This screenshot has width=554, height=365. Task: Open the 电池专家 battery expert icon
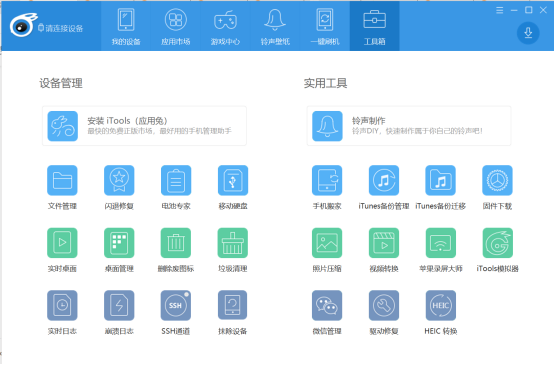pyautogui.click(x=176, y=180)
